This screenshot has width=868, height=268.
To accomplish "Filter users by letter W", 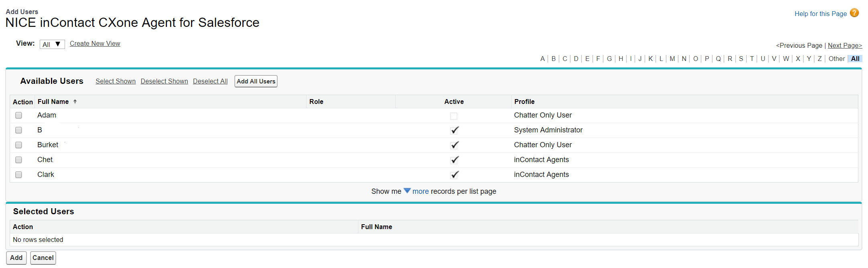I will tap(786, 59).
